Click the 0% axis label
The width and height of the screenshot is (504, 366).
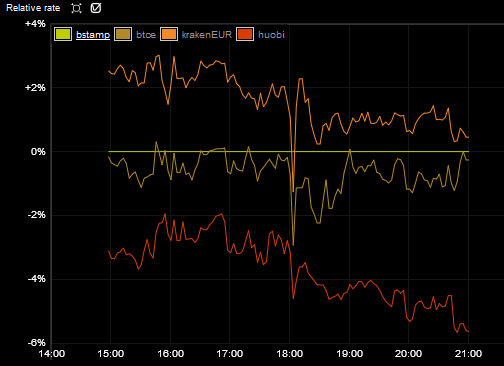(x=38, y=152)
